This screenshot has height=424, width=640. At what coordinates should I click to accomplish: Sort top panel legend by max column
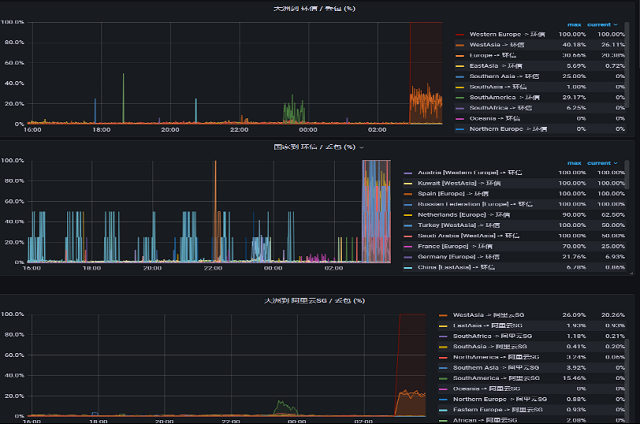(574, 24)
